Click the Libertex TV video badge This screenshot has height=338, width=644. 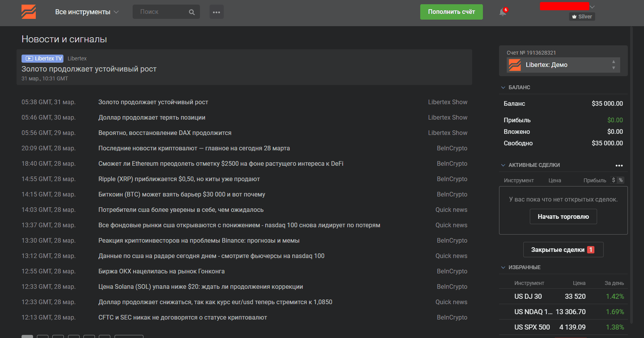point(42,58)
